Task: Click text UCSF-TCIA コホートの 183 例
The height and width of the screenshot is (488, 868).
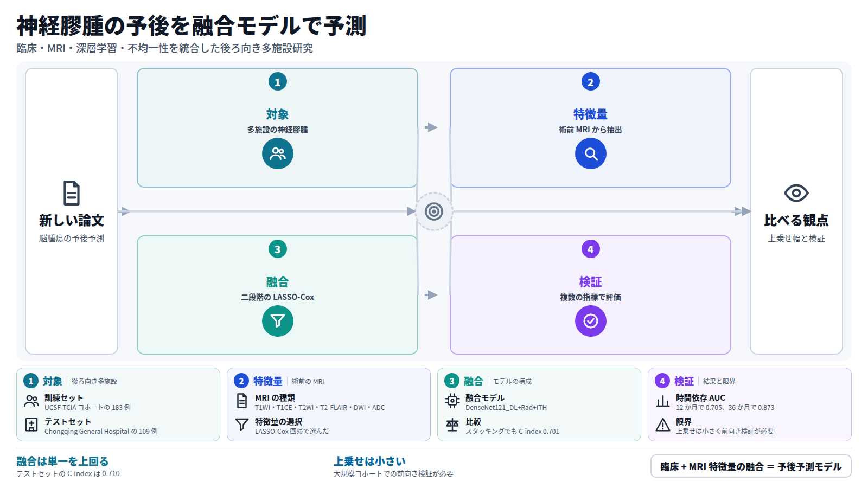Action: tap(87, 407)
